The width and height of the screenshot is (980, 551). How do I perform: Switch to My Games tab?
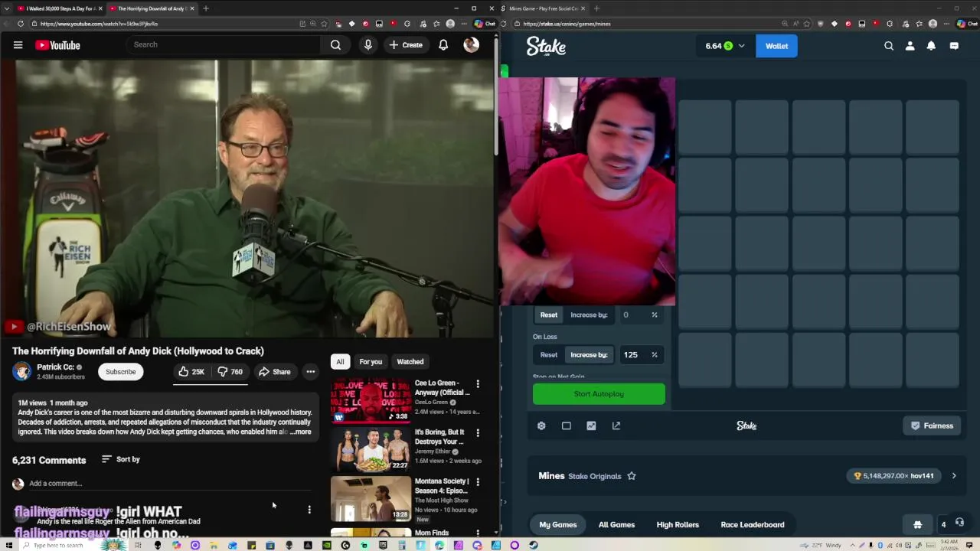coord(558,524)
